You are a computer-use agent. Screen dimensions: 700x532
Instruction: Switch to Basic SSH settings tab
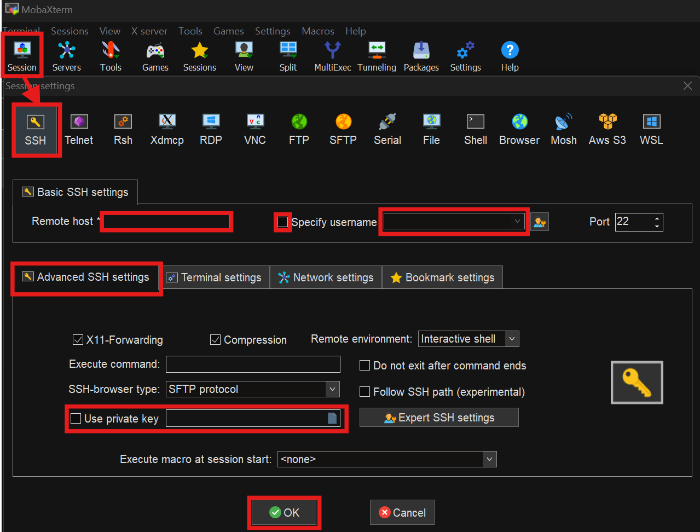click(75, 192)
